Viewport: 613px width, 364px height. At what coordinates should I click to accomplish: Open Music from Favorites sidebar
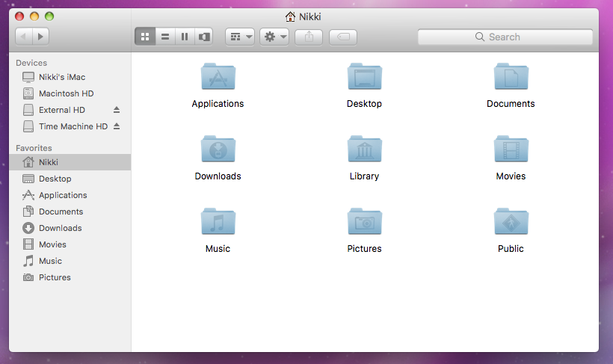[x=70, y=261]
